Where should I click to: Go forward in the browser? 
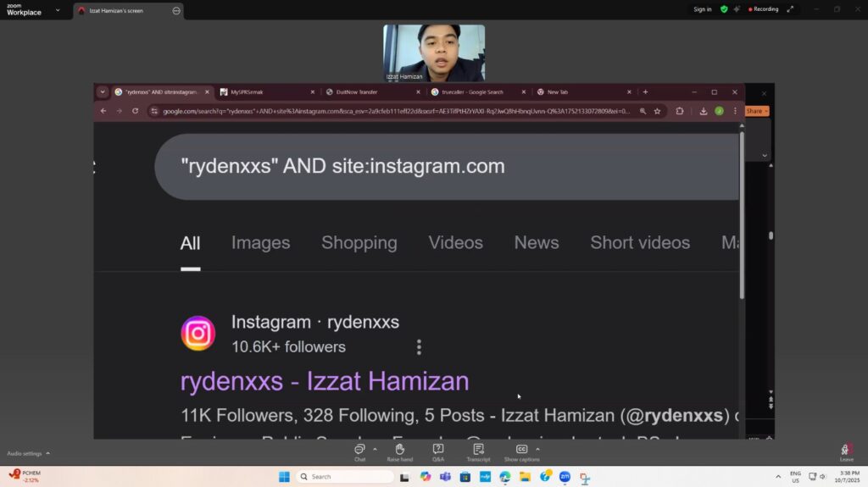coord(119,111)
